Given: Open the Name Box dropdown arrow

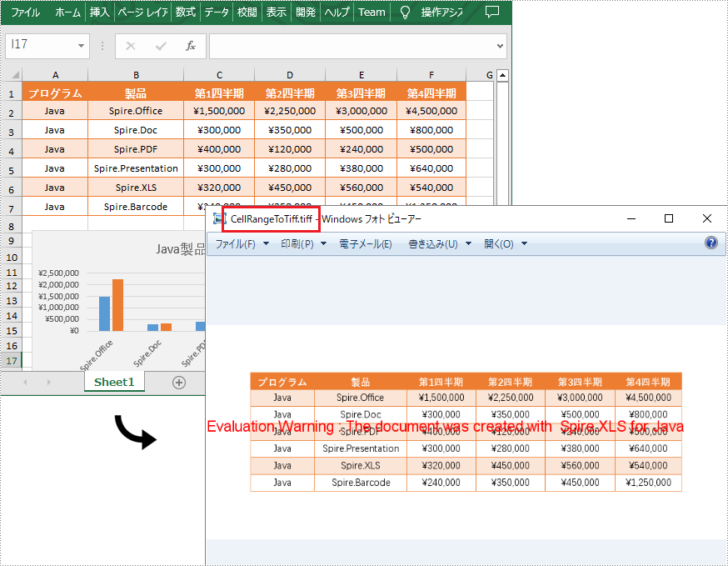Looking at the screenshot, I should 80,47.
